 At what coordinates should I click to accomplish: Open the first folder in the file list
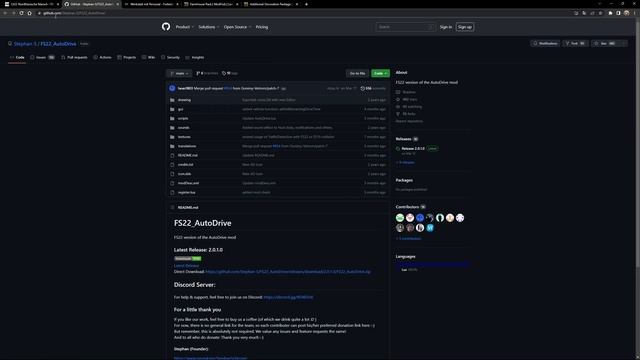(x=184, y=100)
